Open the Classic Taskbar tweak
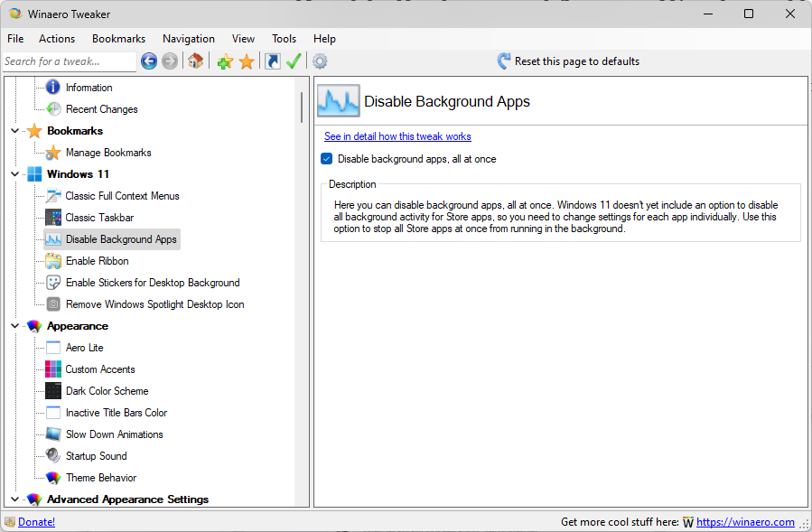The height and width of the screenshot is (532, 812). 99,217
